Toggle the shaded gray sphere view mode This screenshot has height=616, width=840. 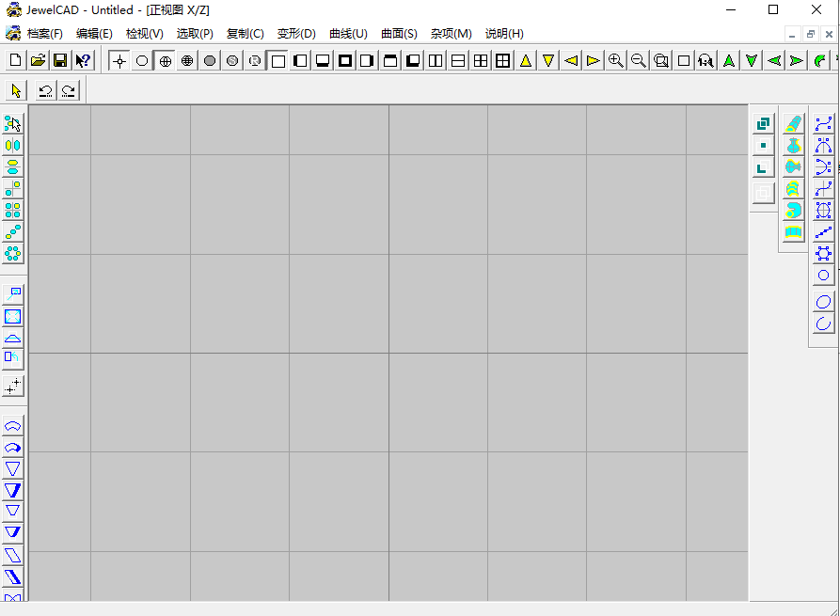(x=210, y=61)
